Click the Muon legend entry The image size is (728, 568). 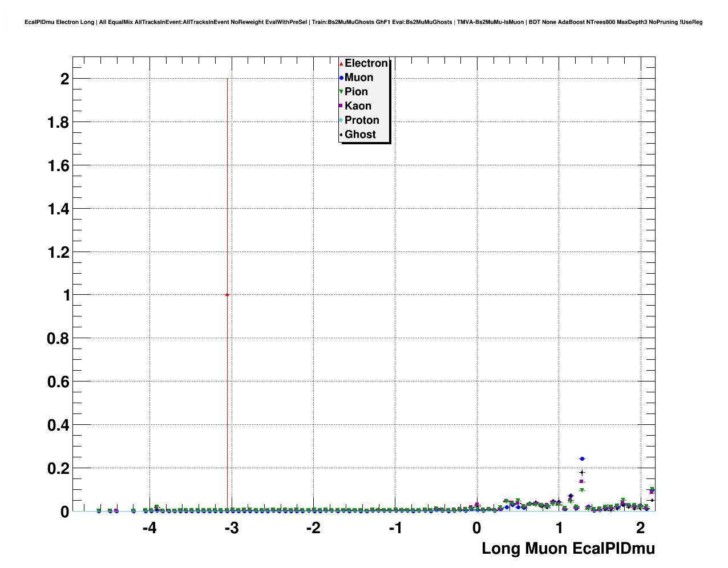pyautogui.click(x=357, y=78)
